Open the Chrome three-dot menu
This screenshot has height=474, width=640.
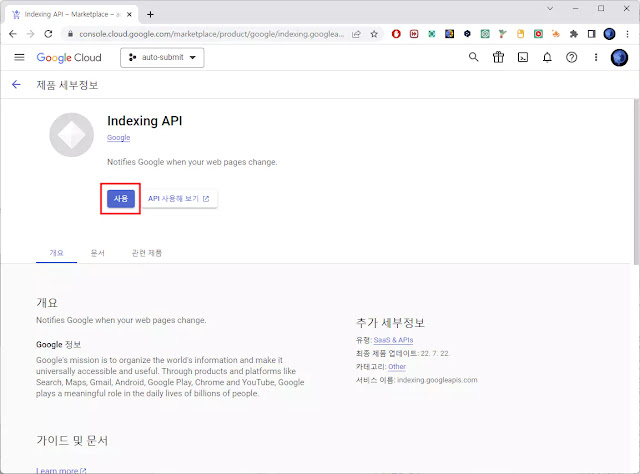coord(627,34)
